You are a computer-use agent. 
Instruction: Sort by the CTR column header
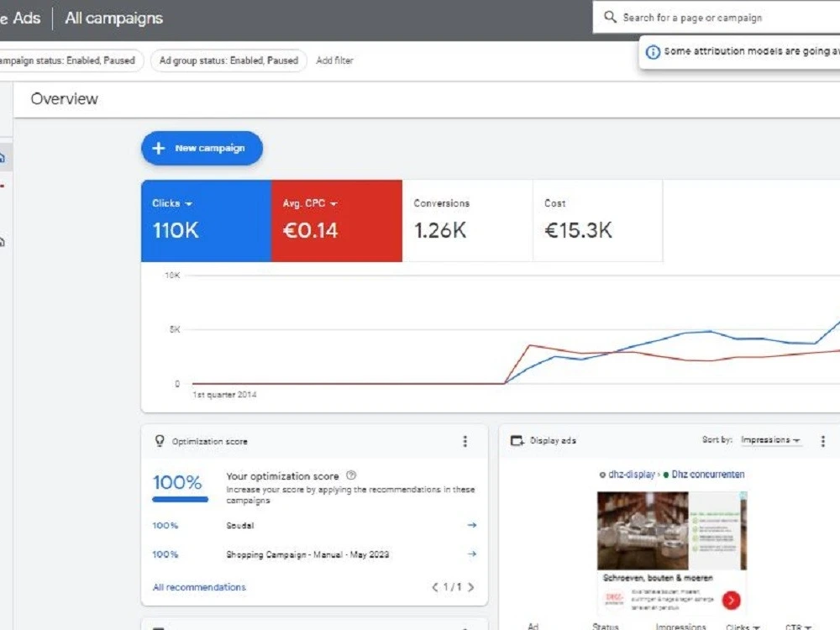798,627
